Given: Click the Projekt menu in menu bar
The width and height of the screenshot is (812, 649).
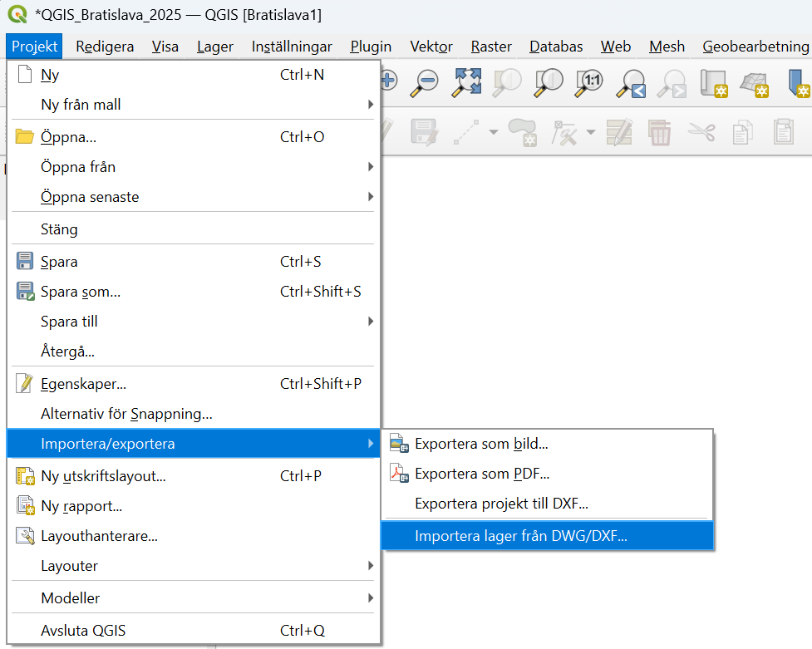Looking at the screenshot, I should (x=34, y=47).
